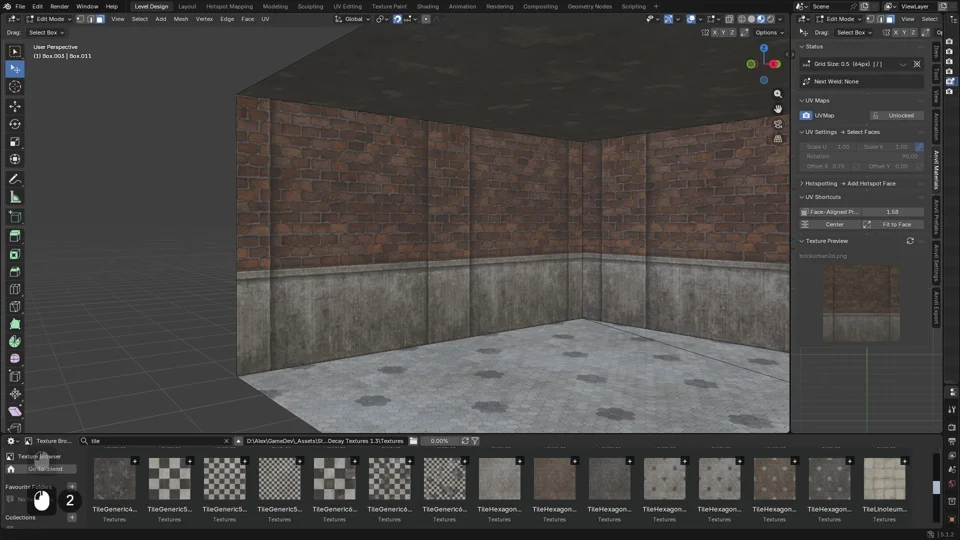Viewport: 960px width, 540px height.
Task: Switch perspective/orthographic with grid icon
Action: pos(778,139)
